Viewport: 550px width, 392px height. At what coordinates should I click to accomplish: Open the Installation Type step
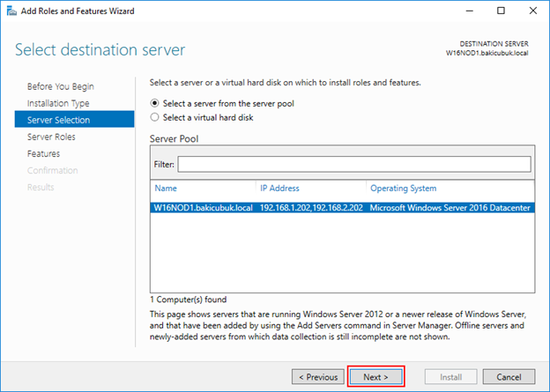point(58,103)
